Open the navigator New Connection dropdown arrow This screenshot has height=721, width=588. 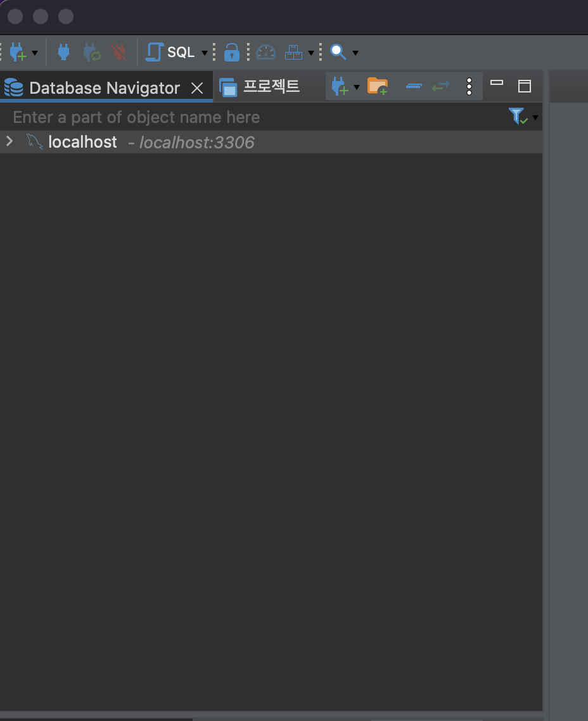(x=356, y=87)
